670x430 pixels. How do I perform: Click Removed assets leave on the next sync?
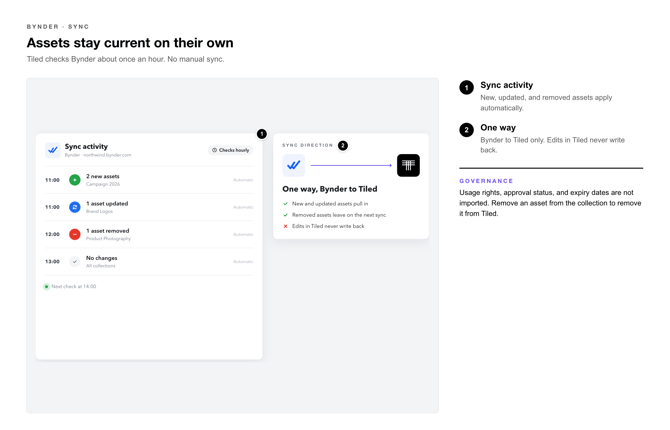pyautogui.click(x=339, y=215)
